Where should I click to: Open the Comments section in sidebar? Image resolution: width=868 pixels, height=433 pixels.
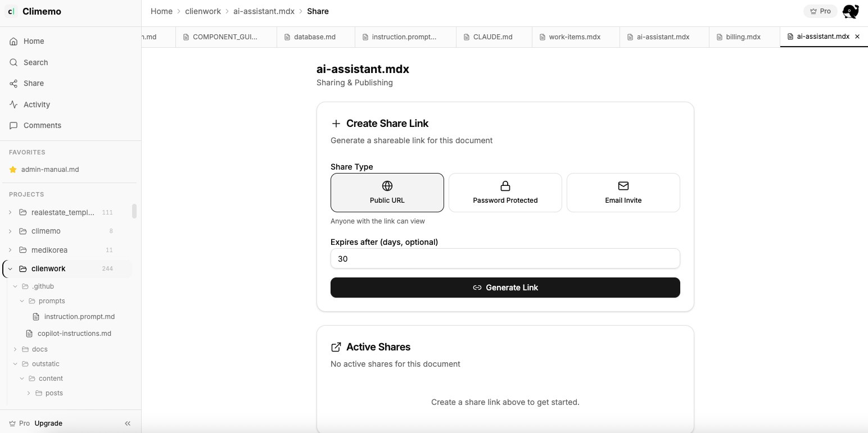tap(42, 125)
